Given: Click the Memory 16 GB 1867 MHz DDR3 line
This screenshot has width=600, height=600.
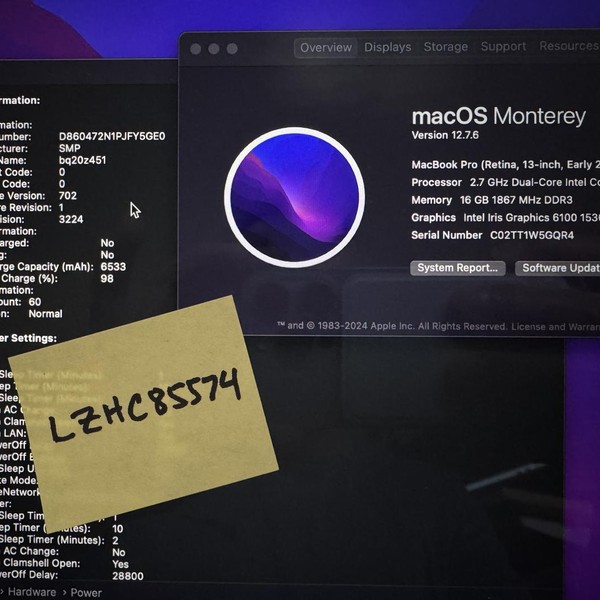Looking at the screenshot, I should click(x=492, y=200).
